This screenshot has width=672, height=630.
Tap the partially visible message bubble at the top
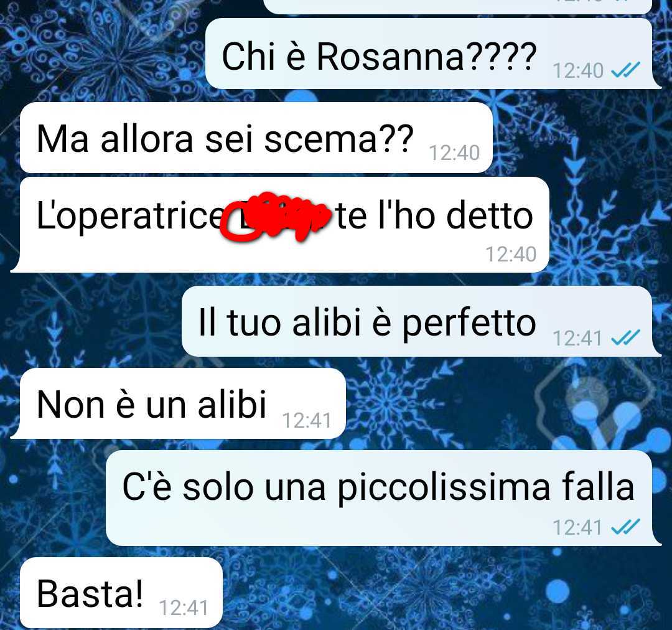coord(457,6)
